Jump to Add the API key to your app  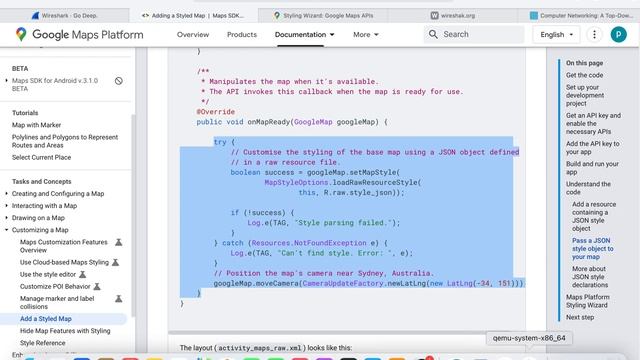click(592, 147)
